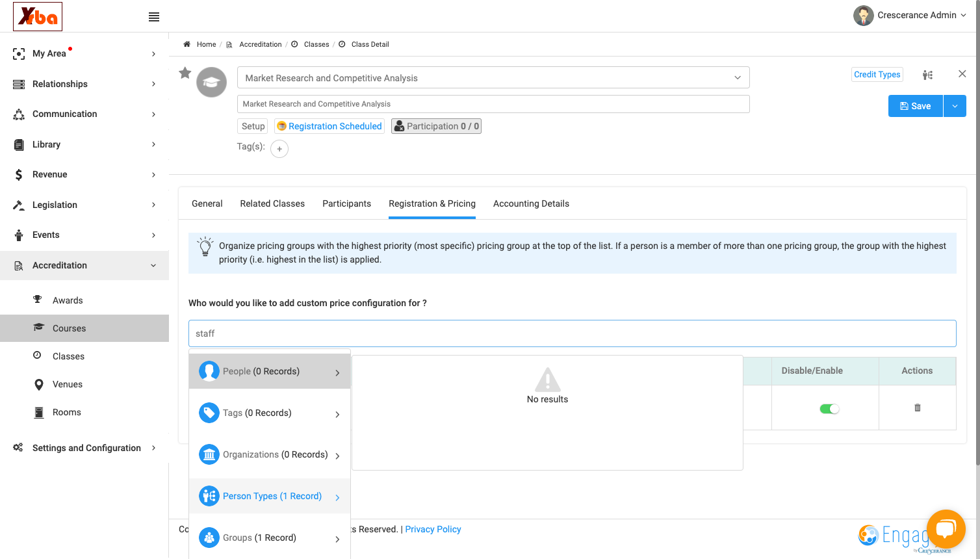Image resolution: width=980 pixels, height=559 pixels.
Task: Click the Home breadcrumb icon
Action: 187,44
